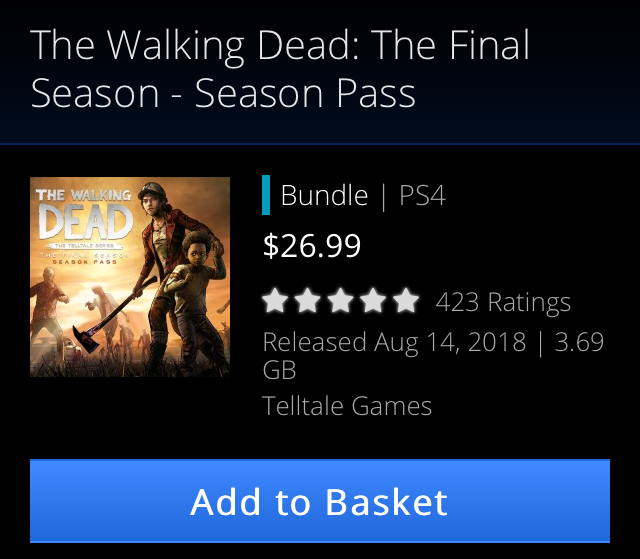Choose the fifth rating star
Image resolution: width=640 pixels, height=559 pixels.
click(405, 300)
